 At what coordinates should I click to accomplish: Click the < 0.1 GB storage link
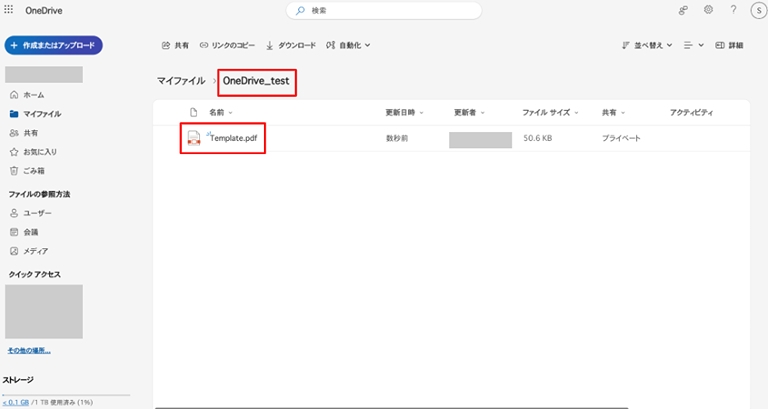(x=16, y=402)
